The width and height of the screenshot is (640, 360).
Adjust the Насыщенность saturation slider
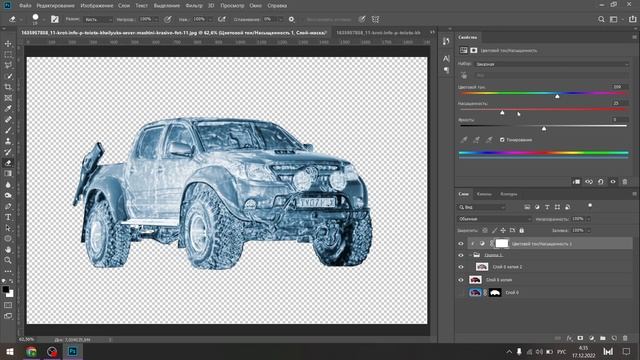pos(502,113)
